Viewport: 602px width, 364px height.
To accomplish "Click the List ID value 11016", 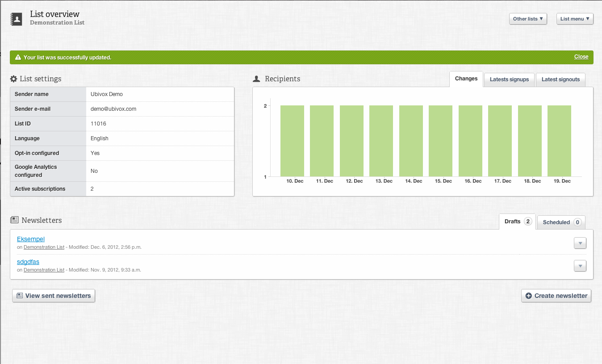I will click(98, 124).
